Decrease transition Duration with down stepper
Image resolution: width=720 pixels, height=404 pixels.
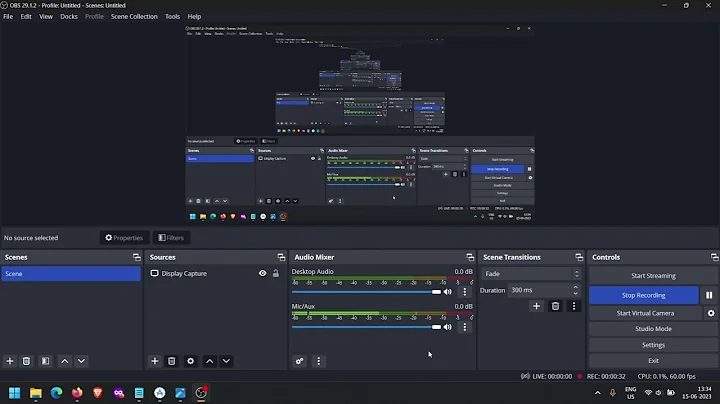tap(576, 293)
